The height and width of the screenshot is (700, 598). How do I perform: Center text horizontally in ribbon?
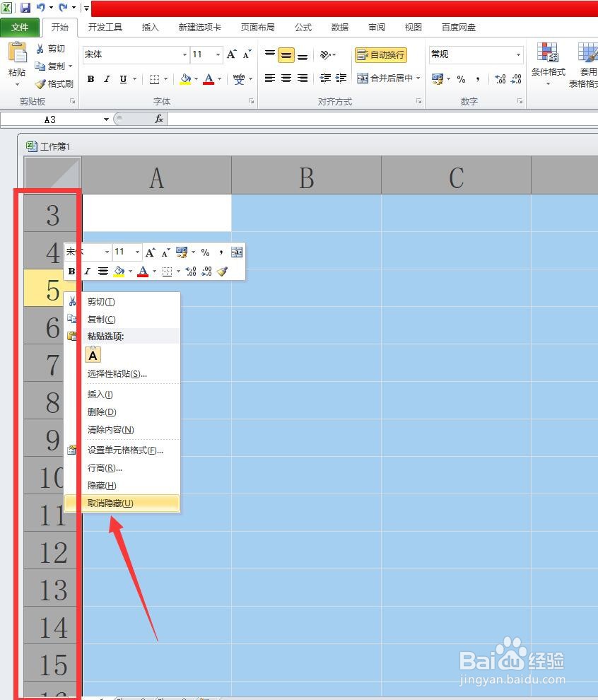coord(286,78)
